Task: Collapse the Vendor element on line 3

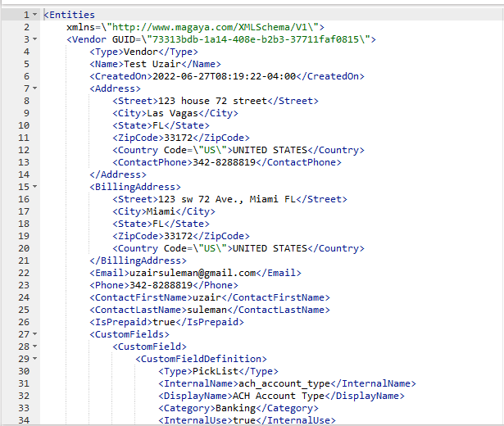Action: [35, 39]
